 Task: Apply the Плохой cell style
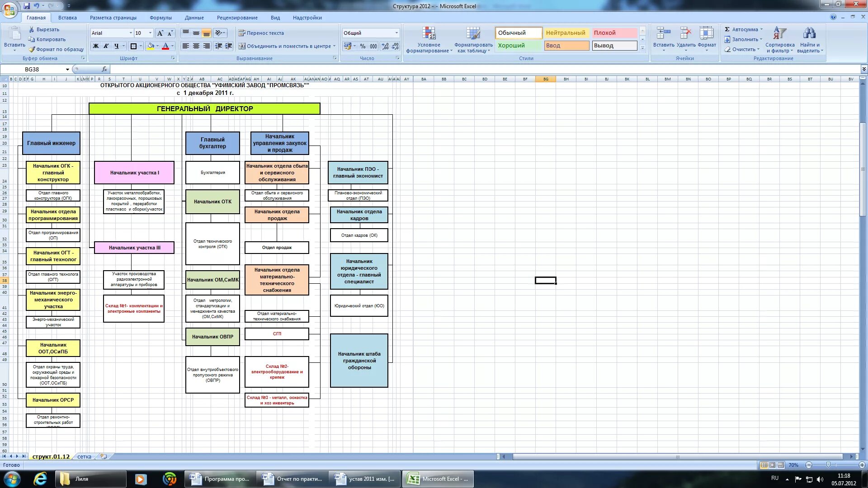pos(614,33)
